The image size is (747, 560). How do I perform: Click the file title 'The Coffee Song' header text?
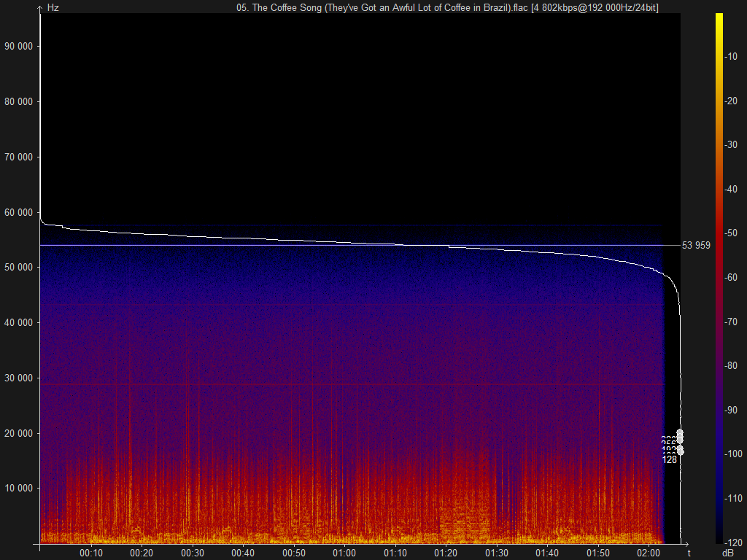coord(447,7)
